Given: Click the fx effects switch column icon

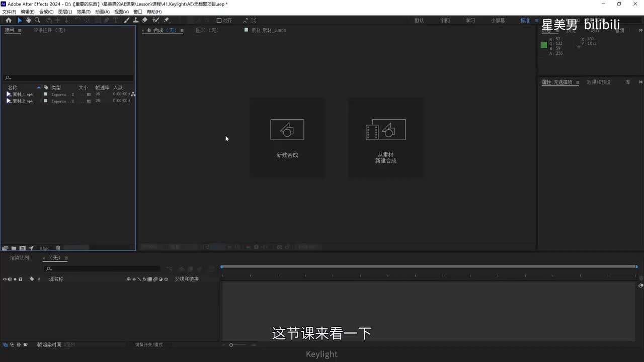Looking at the screenshot, I should point(144,279).
